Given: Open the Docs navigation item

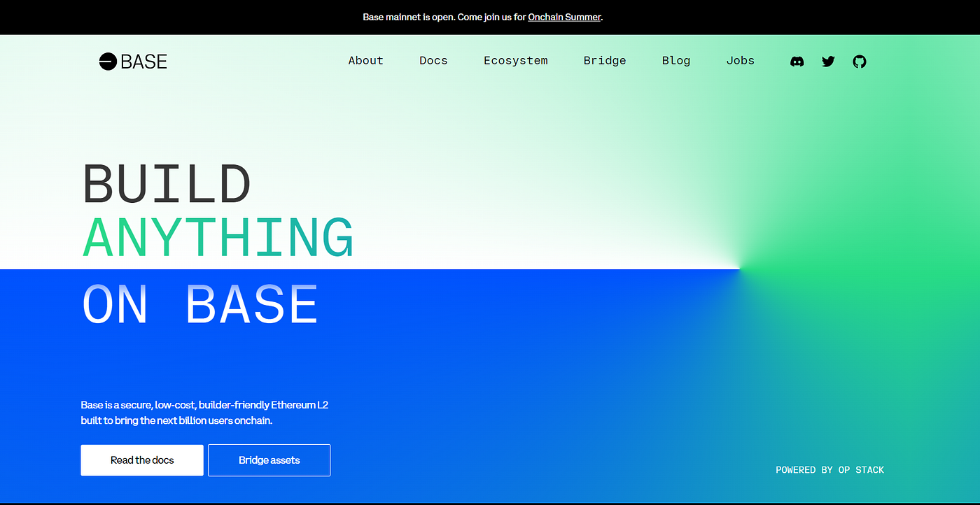Looking at the screenshot, I should click(x=433, y=61).
